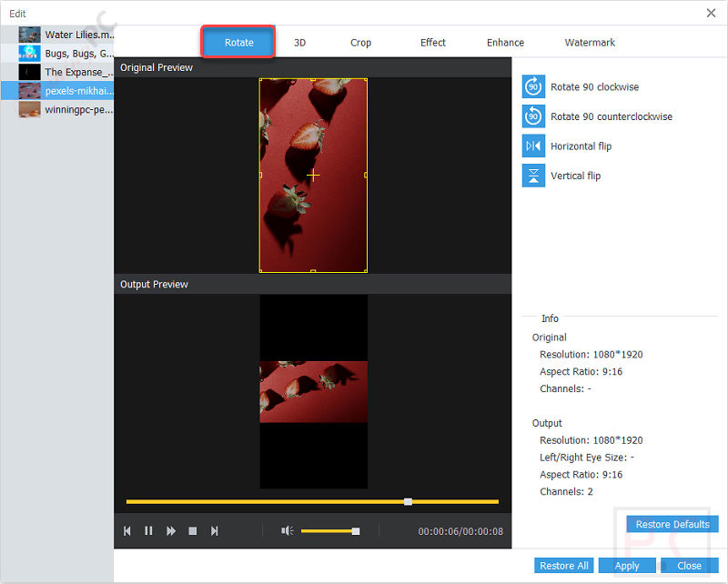Click the timecode 00:00:06/00:00:08
The width and height of the screenshot is (728, 584).
tap(460, 531)
